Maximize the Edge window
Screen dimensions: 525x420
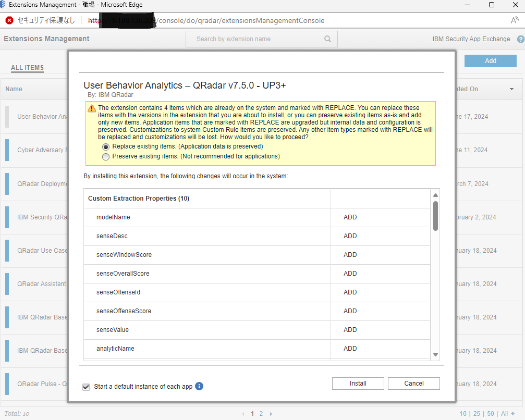coord(492,5)
